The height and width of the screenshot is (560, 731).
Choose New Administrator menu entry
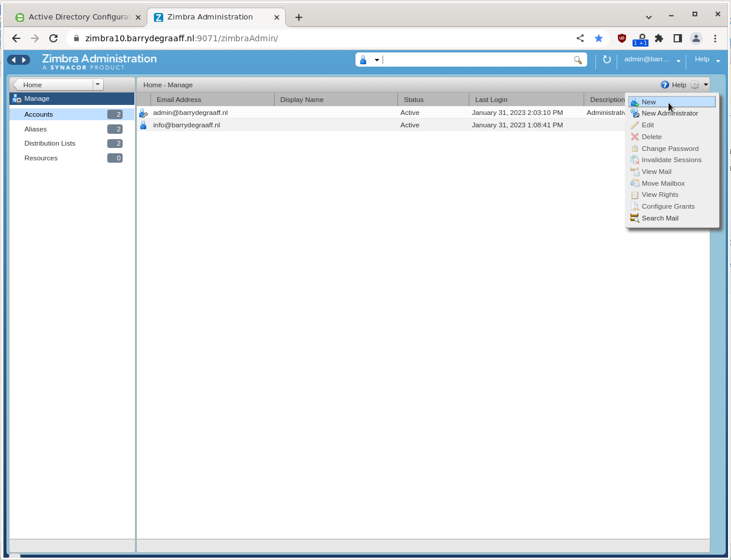(x=672, y=113)
